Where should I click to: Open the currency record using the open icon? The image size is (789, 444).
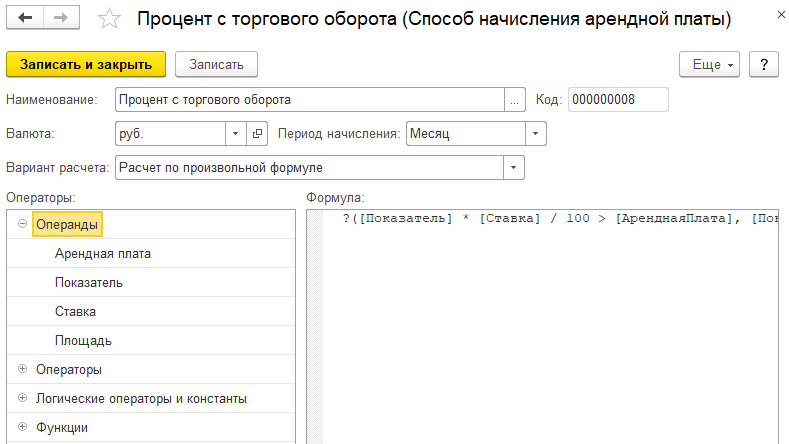click(x=257, y=134)
